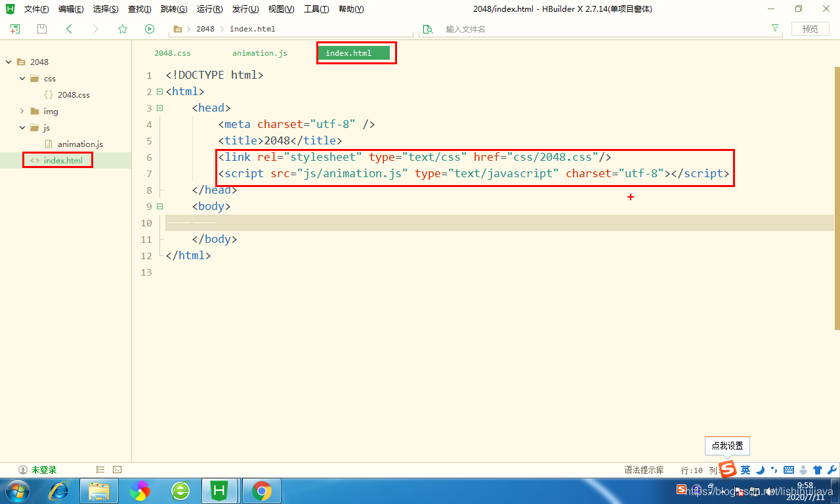840x504 pixels.
Task: Click the save file icon
Action: [42, 29]
